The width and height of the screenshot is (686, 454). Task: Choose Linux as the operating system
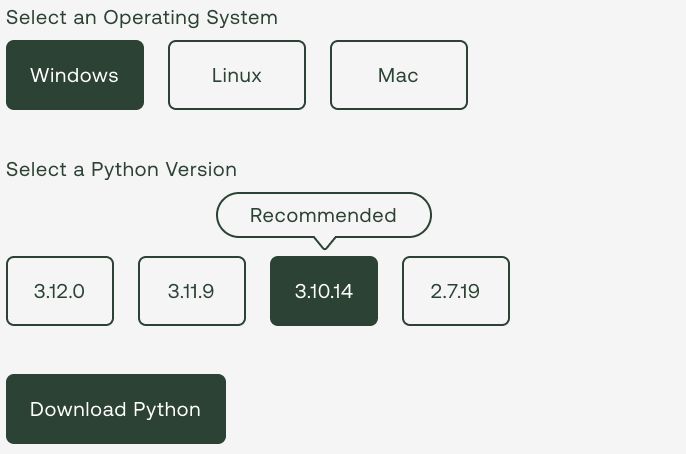237,75
